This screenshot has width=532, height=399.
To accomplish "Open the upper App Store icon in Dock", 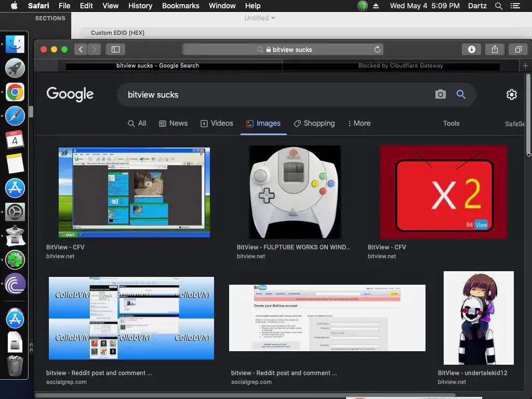I will 15,188.
